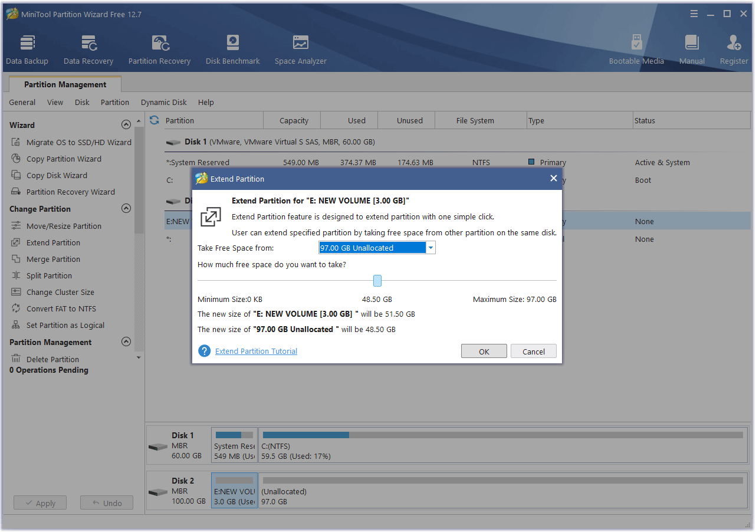
Task: Select the Unallocated 97.0 GB block in disk map
Action: [x=502, y=491]
